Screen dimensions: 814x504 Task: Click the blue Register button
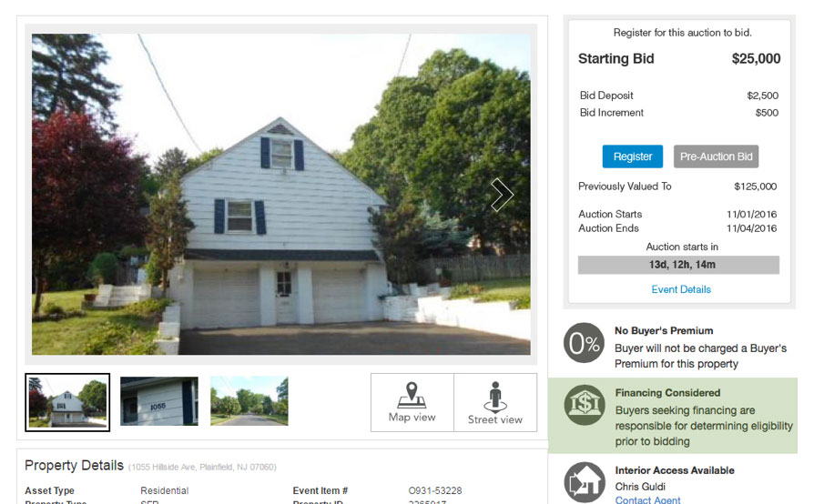point(632,156)
